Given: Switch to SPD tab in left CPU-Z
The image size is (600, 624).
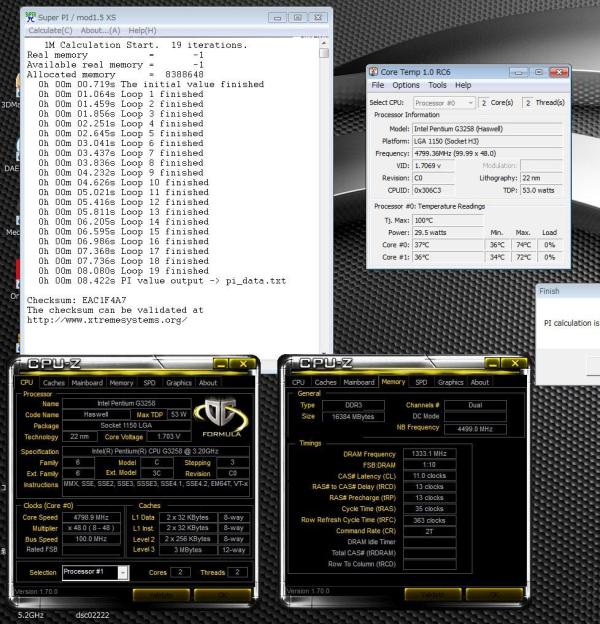Looking at the screenshot, I should [x=149, y=383].
